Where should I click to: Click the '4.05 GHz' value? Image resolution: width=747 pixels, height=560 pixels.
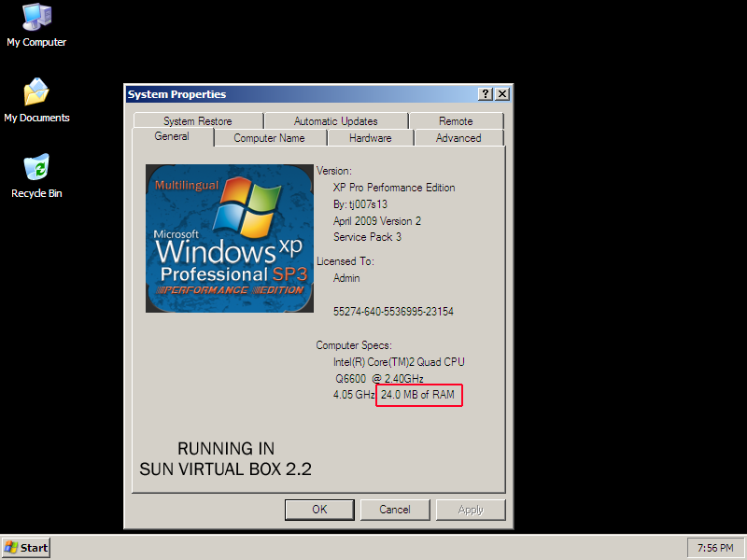click(x=354, y=395)
